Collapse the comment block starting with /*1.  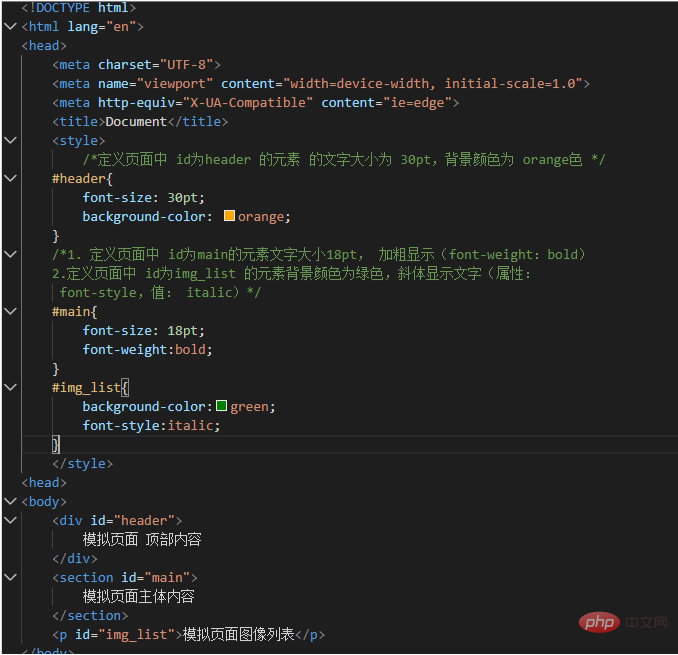click(x=10, y=254)
